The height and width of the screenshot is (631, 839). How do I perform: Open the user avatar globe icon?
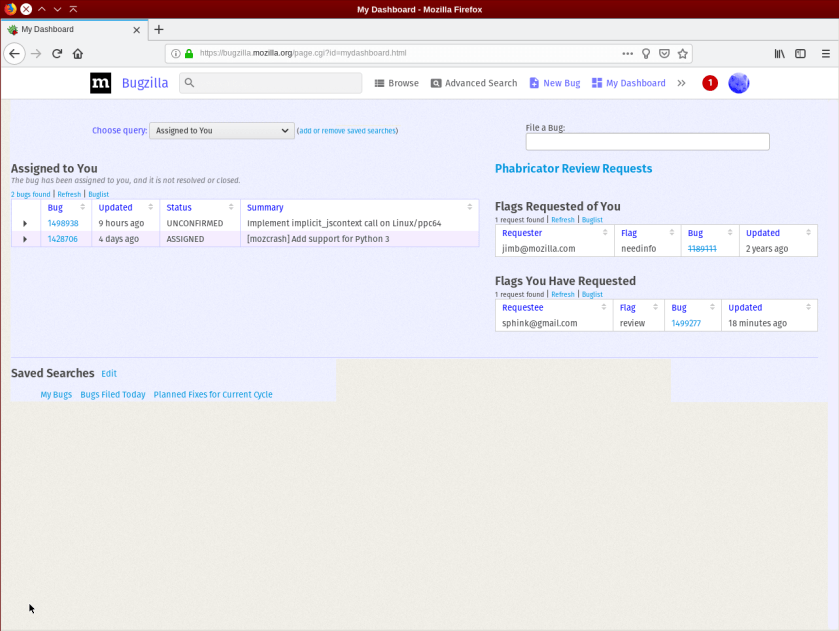point(738,83)
